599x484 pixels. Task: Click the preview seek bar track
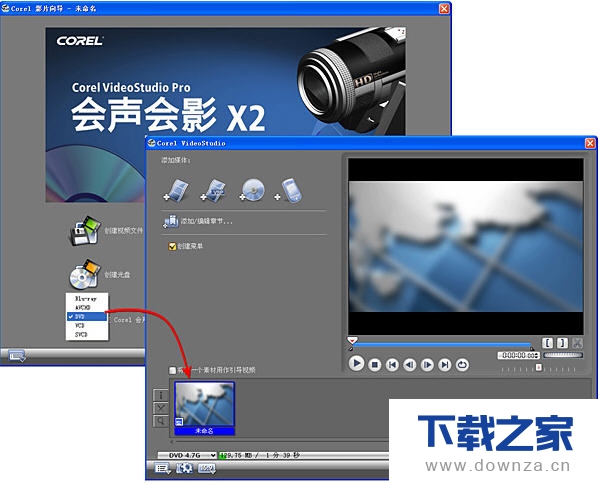point(441,345)
